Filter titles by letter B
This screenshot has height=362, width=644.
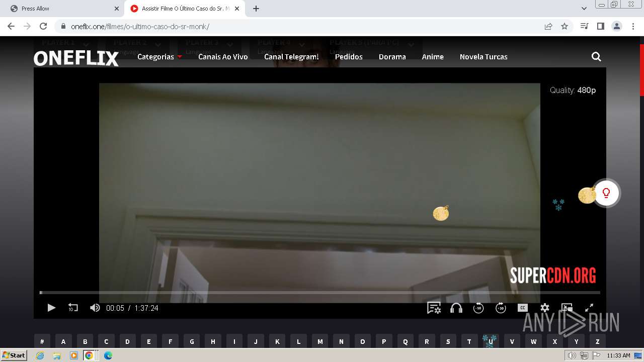[x=85, y=341]
